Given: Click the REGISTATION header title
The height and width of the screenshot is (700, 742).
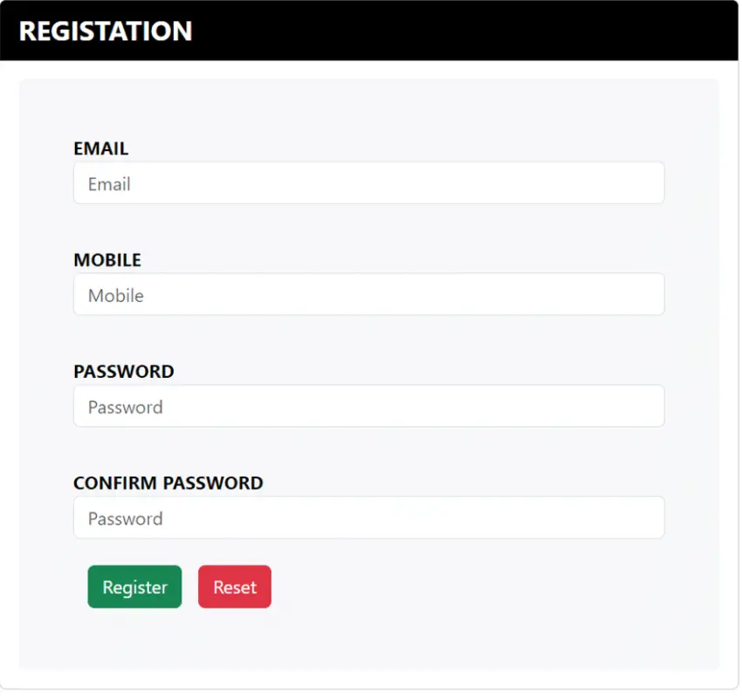Looking at the screenshot, I should coord(106,31).
